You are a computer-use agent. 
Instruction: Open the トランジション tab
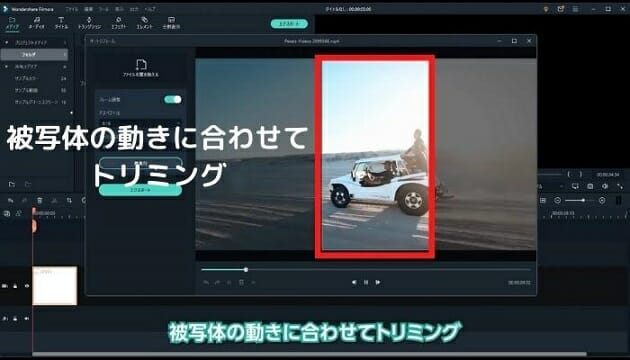point(89,23)
